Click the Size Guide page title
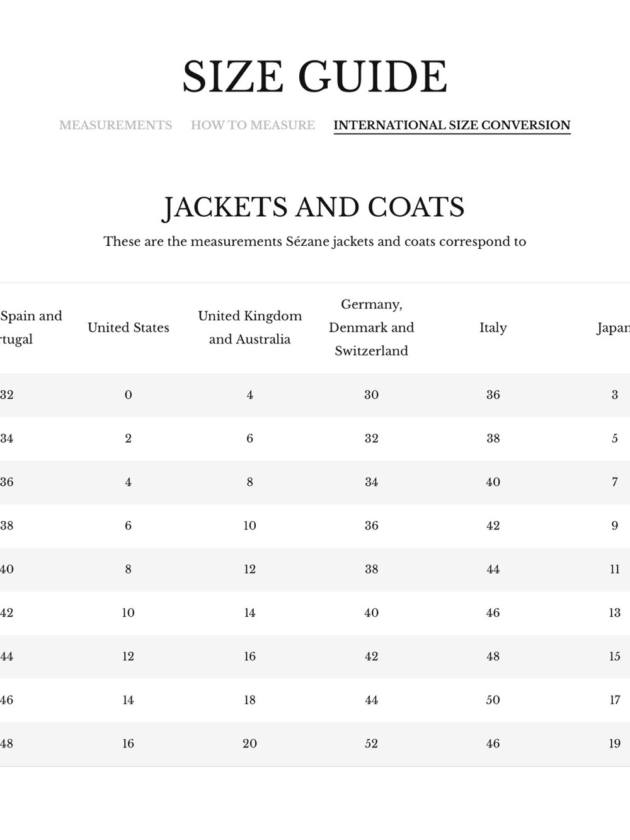630x840 pixels. pos(315,76)
